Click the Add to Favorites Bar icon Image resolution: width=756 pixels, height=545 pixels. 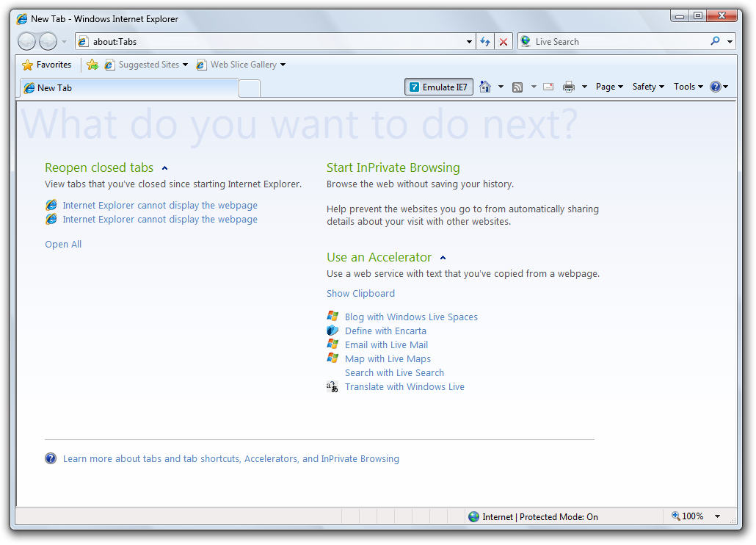(92, 65)
